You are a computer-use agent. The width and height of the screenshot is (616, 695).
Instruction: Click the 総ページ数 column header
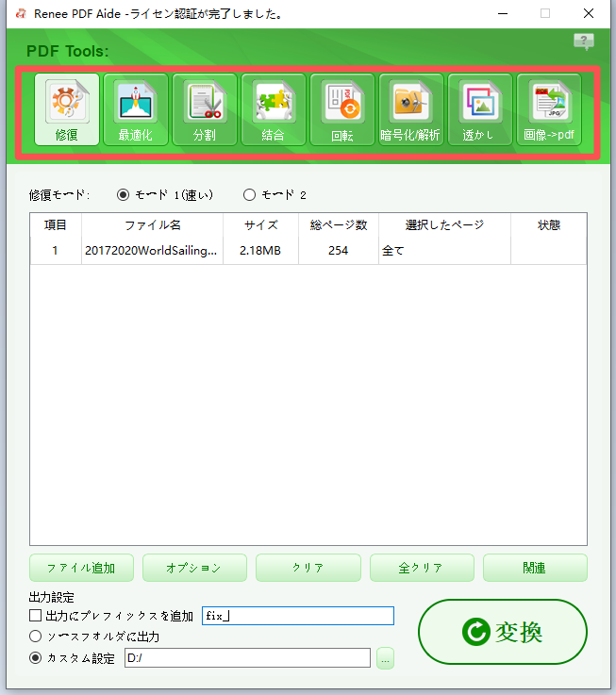coord(339,225)
